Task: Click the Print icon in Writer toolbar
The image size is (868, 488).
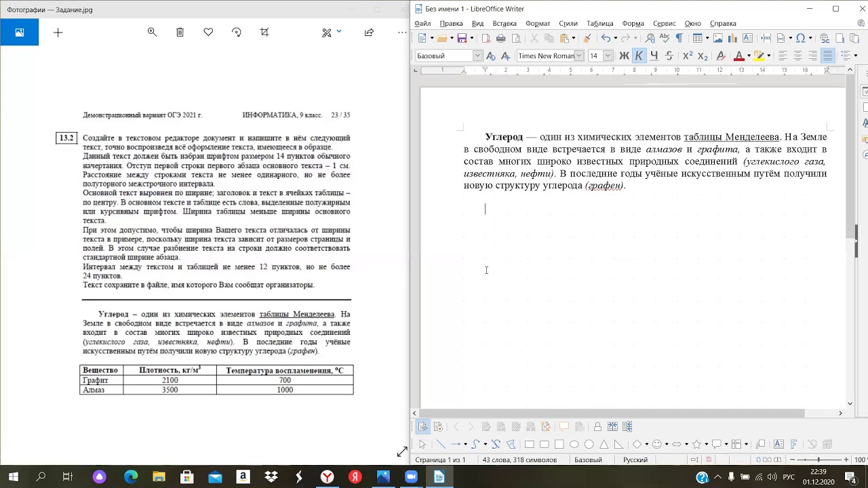Action: pyautogui.click(x=500, y=38)
